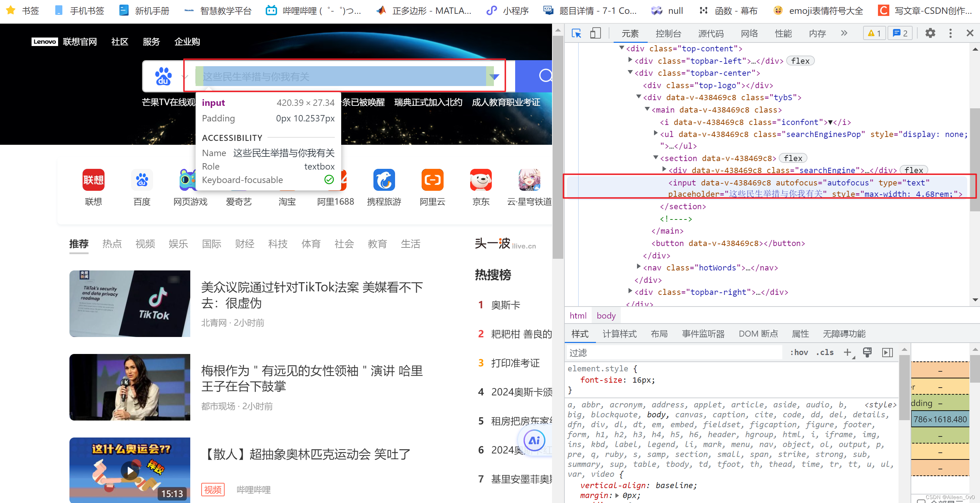
Task: Activate the DevTools element inspector icon
Action: coord(576,34)
